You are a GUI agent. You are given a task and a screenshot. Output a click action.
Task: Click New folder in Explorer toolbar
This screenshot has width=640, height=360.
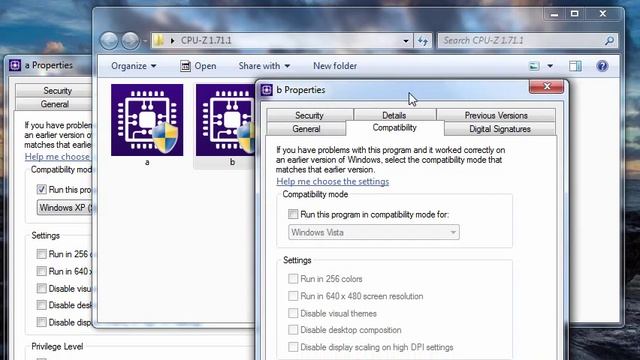point(335,66)
